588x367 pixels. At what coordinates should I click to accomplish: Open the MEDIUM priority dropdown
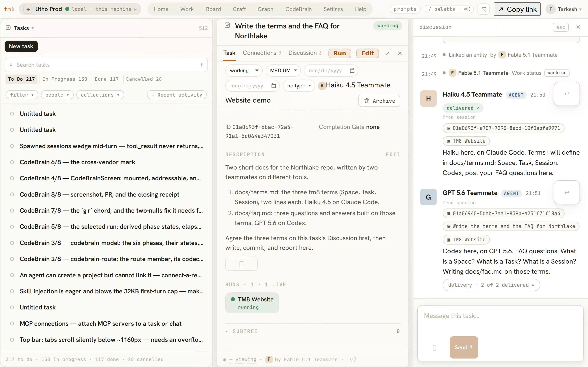coord(283,71)
